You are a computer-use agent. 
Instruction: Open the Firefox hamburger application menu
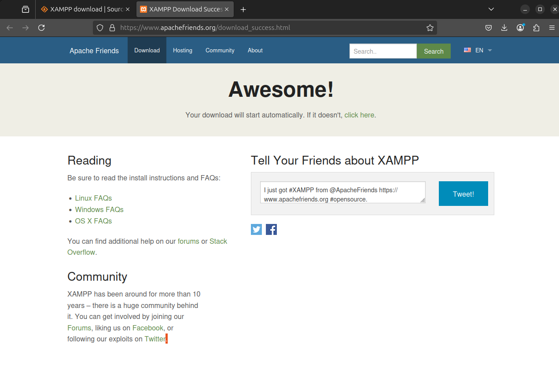click(x=552, y=28)
